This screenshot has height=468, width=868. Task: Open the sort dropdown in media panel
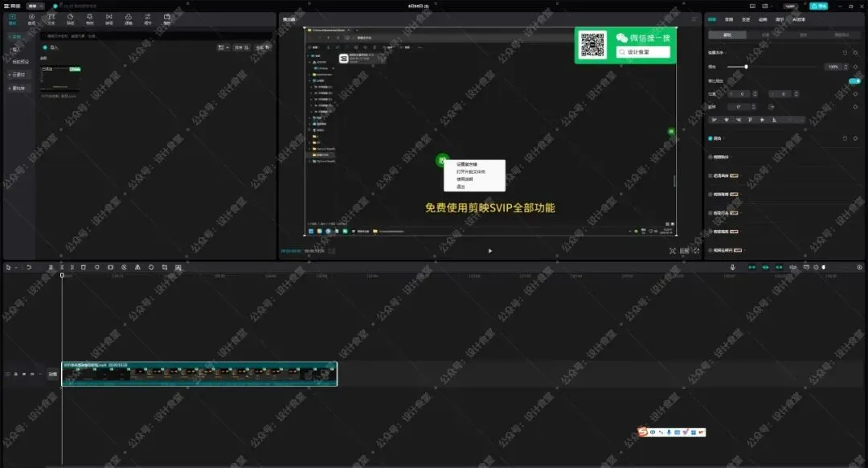tap(241, 47)
